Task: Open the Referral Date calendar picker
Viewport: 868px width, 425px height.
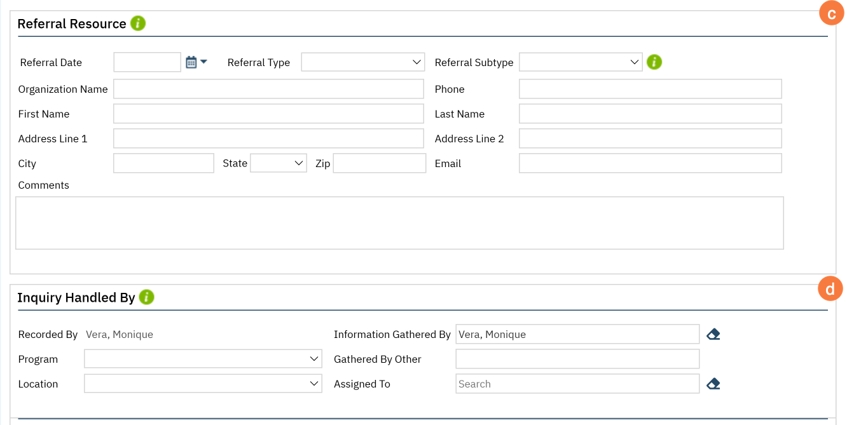Action: (191, 62)
